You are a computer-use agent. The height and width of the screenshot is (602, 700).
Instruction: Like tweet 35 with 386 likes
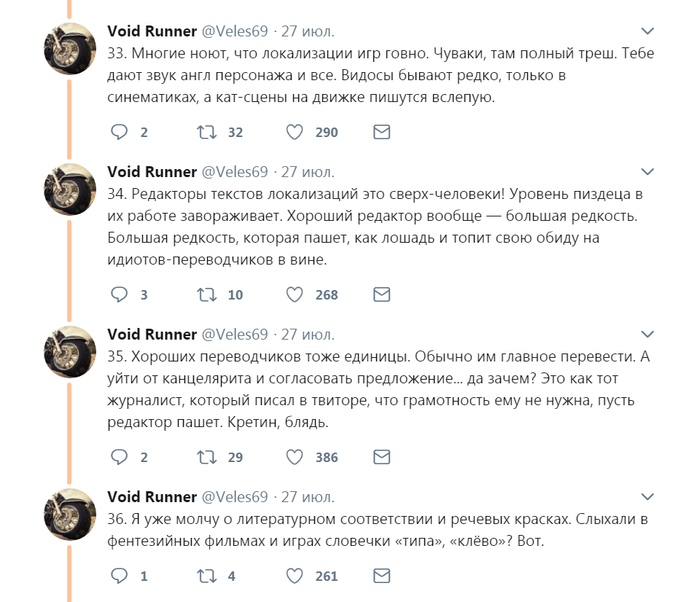[295, 457]
